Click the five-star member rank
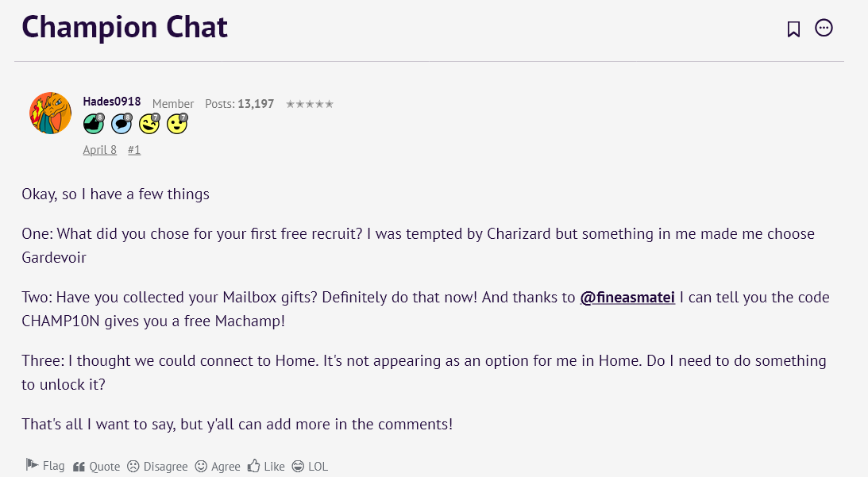The width and height of the screenshot is (868, 477). point(310,104)
